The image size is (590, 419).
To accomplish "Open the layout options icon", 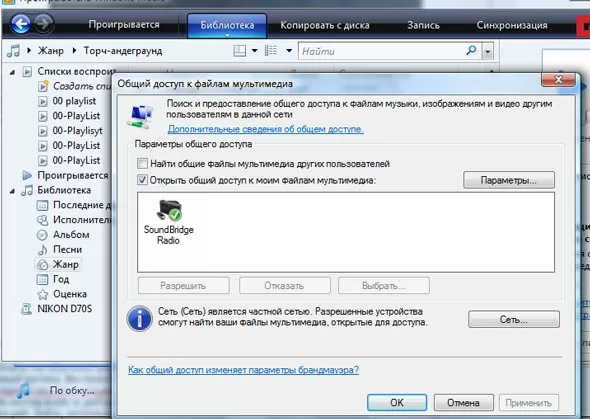I will pyautogui.click(x=240, y=50).
